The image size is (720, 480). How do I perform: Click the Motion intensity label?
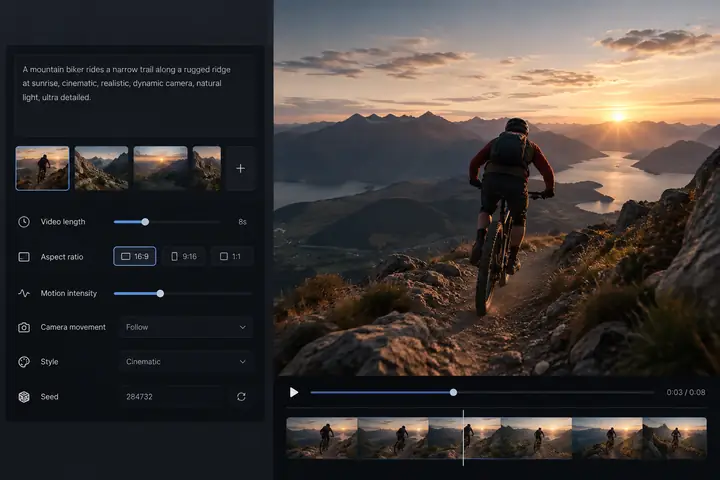(69, 293)
